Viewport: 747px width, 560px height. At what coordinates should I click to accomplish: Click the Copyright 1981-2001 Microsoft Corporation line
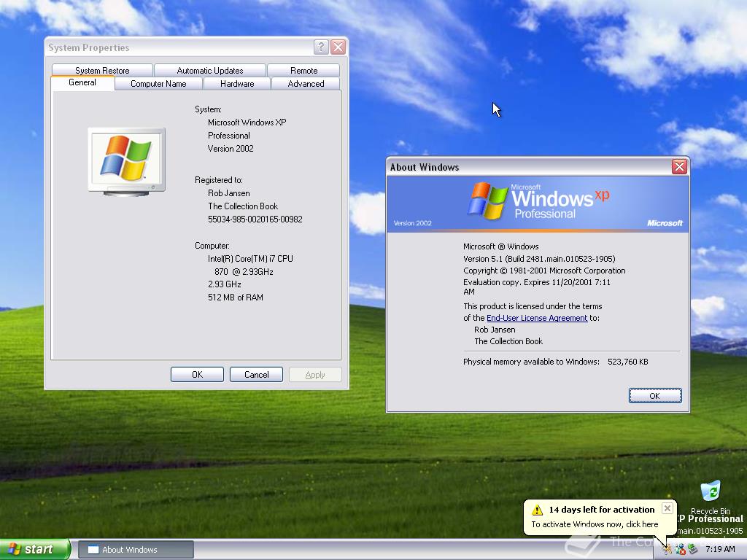544,271
